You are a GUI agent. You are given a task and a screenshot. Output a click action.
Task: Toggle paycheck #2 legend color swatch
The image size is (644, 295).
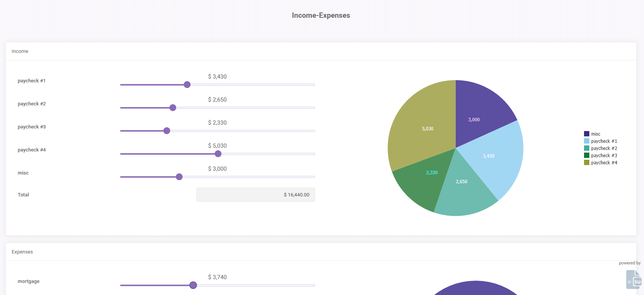587,148
